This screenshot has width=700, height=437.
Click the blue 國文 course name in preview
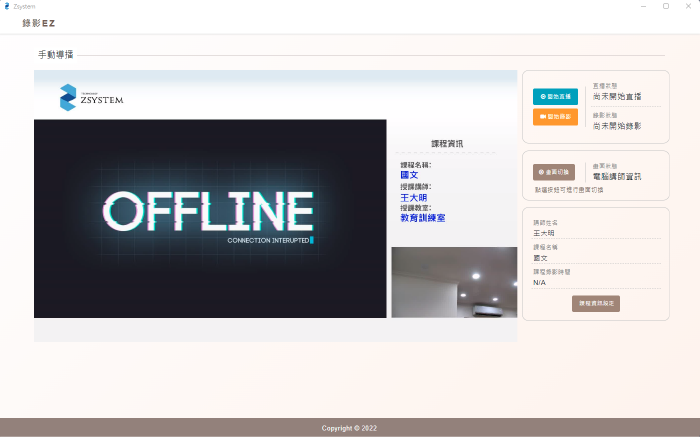click(409, 175)
